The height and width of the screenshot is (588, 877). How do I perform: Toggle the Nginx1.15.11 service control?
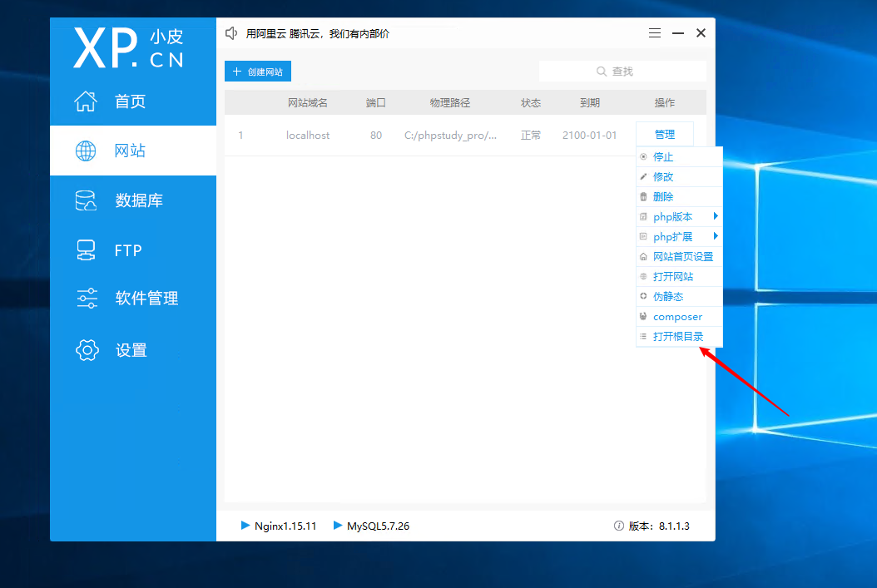tap(246, 526)
